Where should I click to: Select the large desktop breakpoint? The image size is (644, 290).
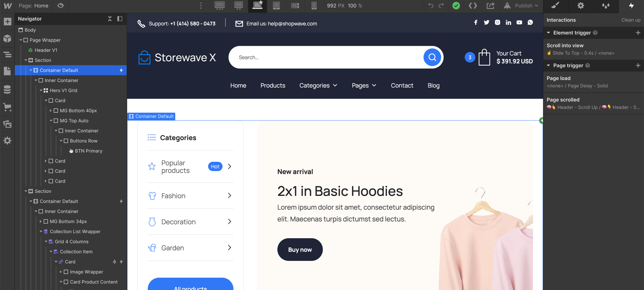point(219,6)
